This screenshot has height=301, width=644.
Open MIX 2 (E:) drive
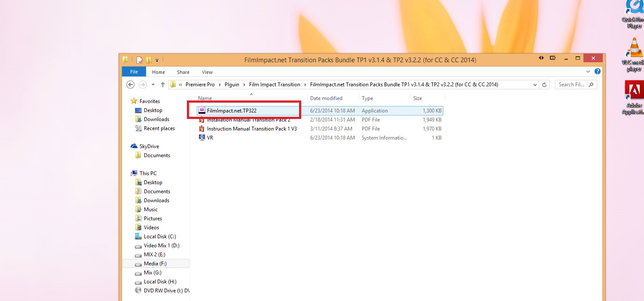[154, 255]
